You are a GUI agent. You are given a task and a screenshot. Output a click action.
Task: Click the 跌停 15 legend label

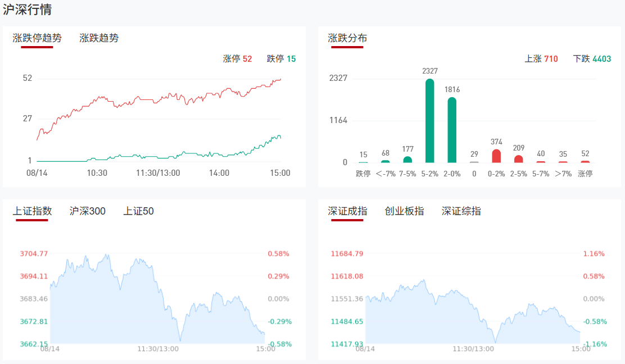pos(281,59)
